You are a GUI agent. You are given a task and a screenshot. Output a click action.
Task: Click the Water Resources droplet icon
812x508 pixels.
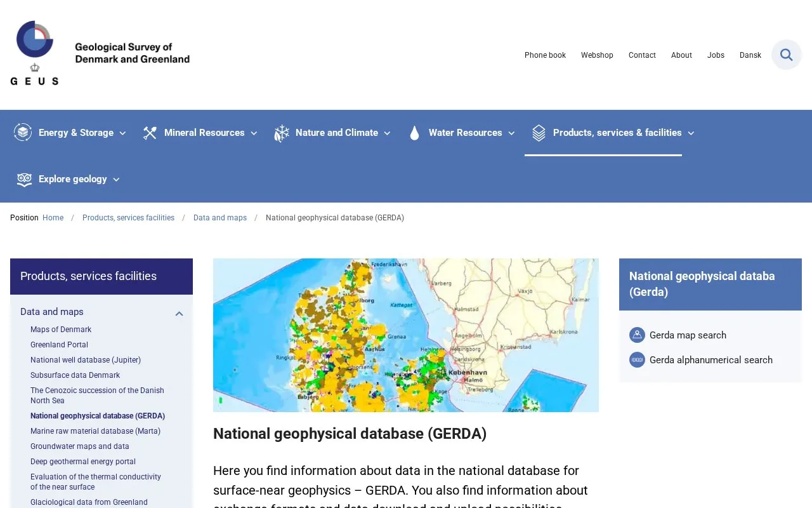tap(415, 133)
